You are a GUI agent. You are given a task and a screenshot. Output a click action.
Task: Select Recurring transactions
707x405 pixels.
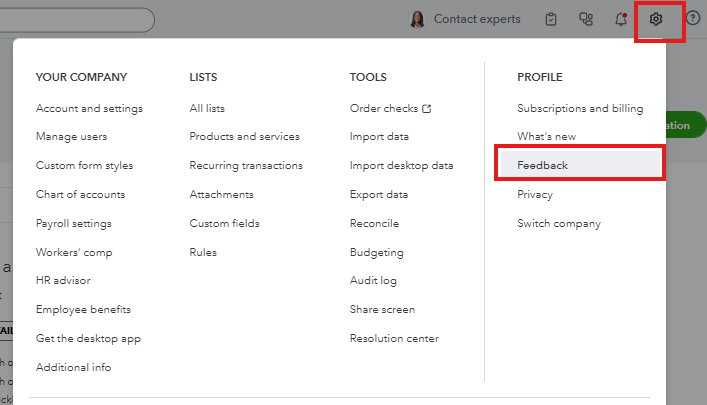[x=246, y=165]
